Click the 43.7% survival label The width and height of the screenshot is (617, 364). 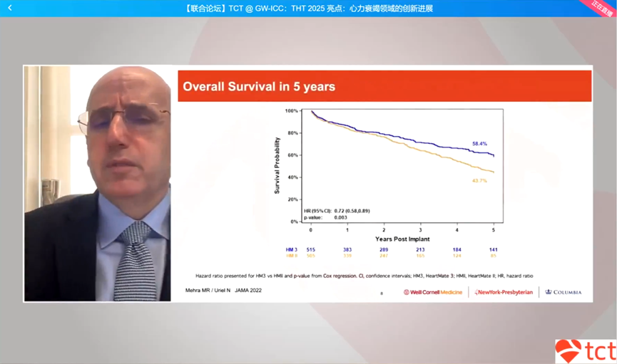point(479,180)
